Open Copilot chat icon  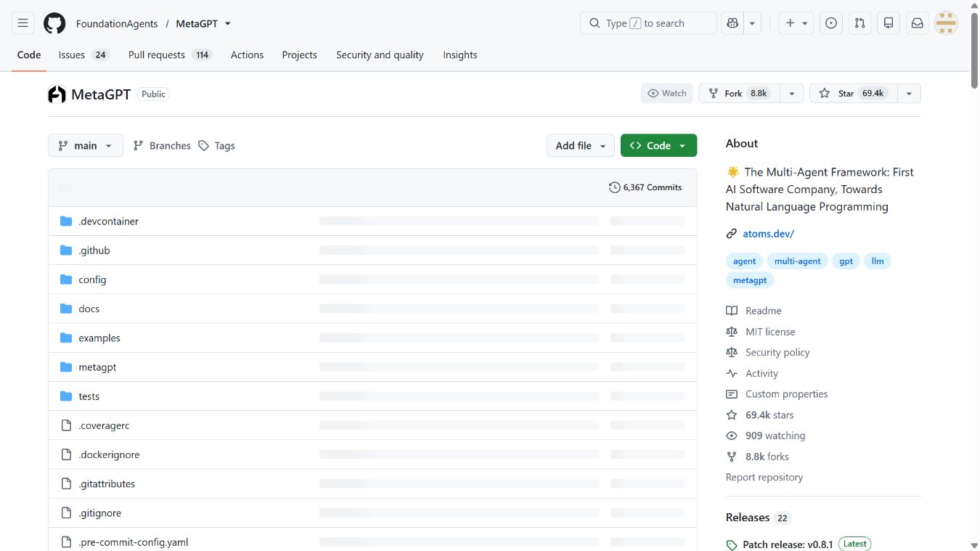pyautogui.click(x=732, y=23)
